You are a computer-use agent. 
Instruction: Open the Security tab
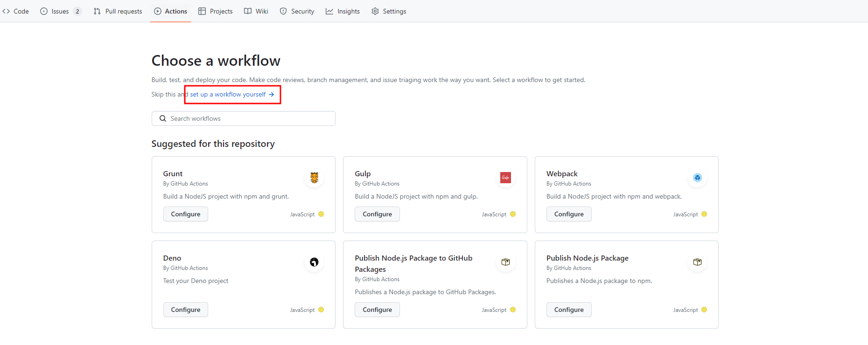tap(297, 11)
